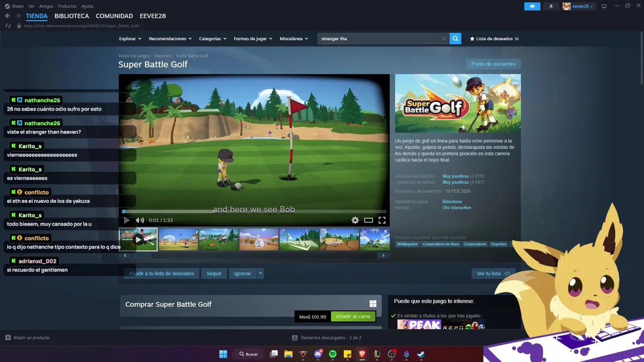Expand the Recomendaciones dropdown
644x362 pixels.
click(170, 39)
